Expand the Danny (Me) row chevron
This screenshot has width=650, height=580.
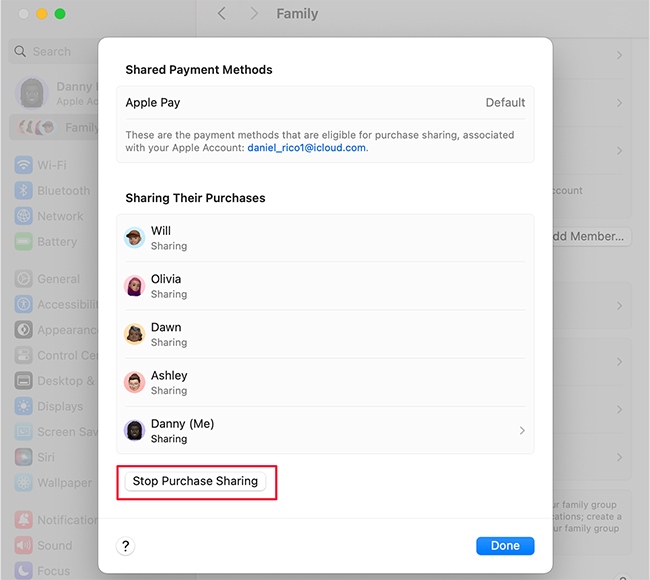click(522, 431)
